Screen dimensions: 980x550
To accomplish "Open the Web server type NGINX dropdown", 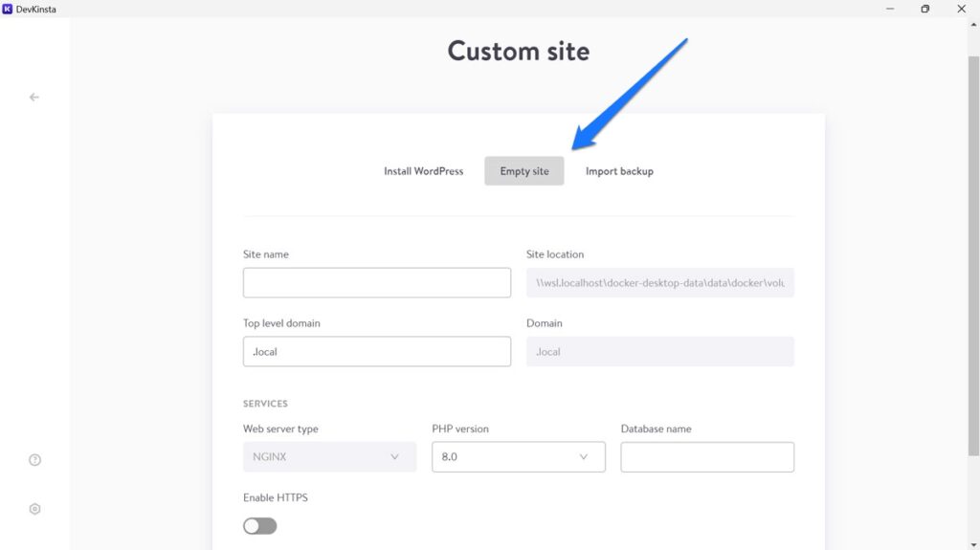I will [329, 457].
